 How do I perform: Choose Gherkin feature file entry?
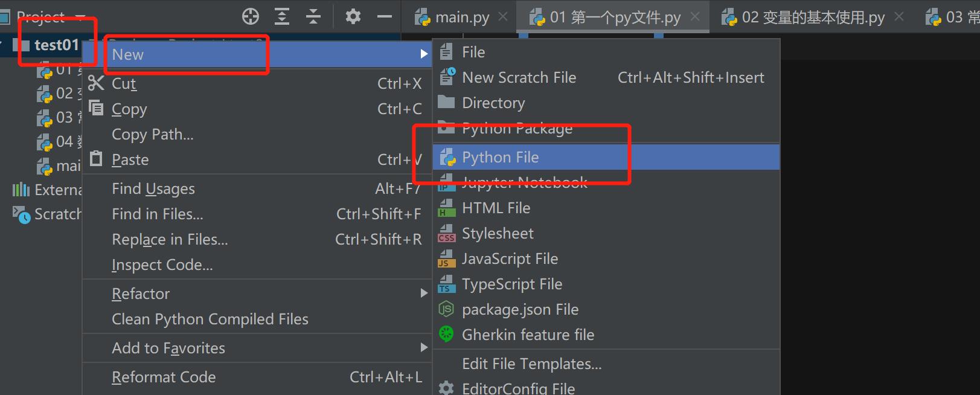[606, 335]
